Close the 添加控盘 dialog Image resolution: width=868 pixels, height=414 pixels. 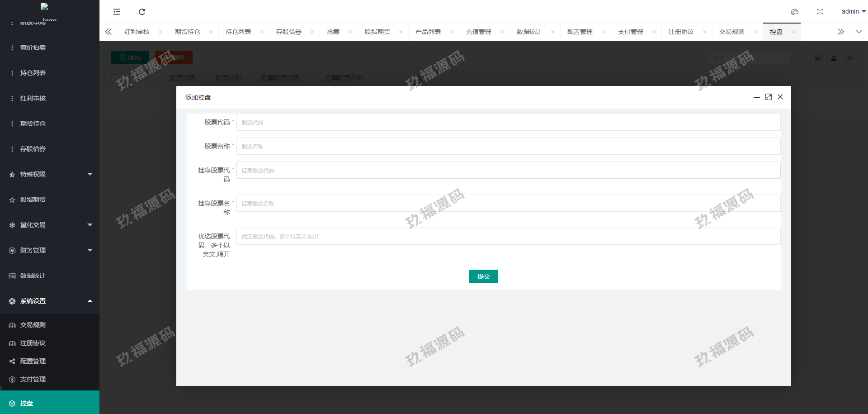(780, 97)
